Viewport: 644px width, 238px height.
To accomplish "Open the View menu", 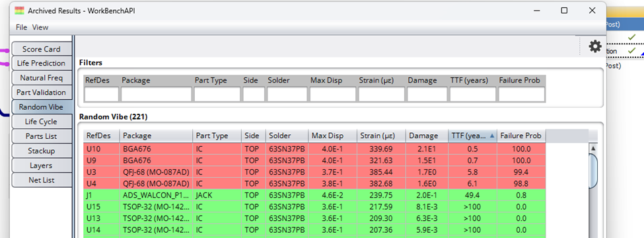I will click(x=40, y=28).
